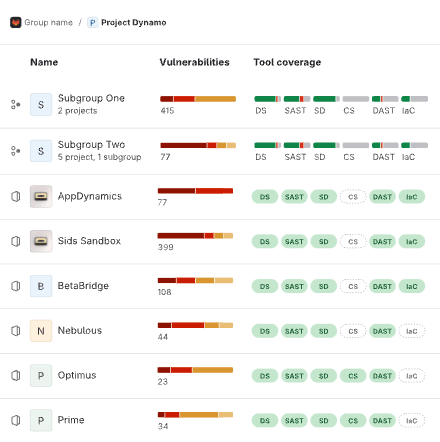Open the Prime project
The height and width of the screenshot is (442, 440).
tap(71, 420)
